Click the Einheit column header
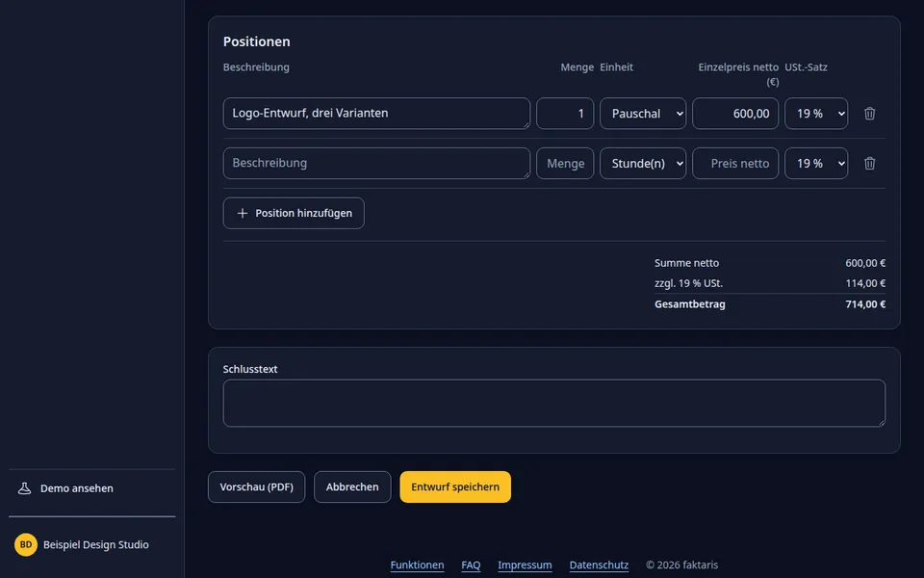924x578 pixels. tap(616, 67)
